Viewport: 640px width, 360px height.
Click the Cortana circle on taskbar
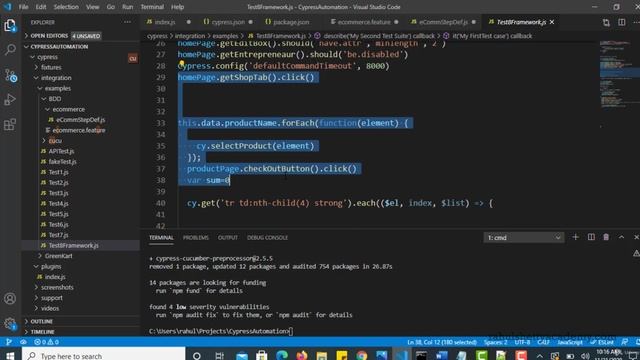coord(197,356)
